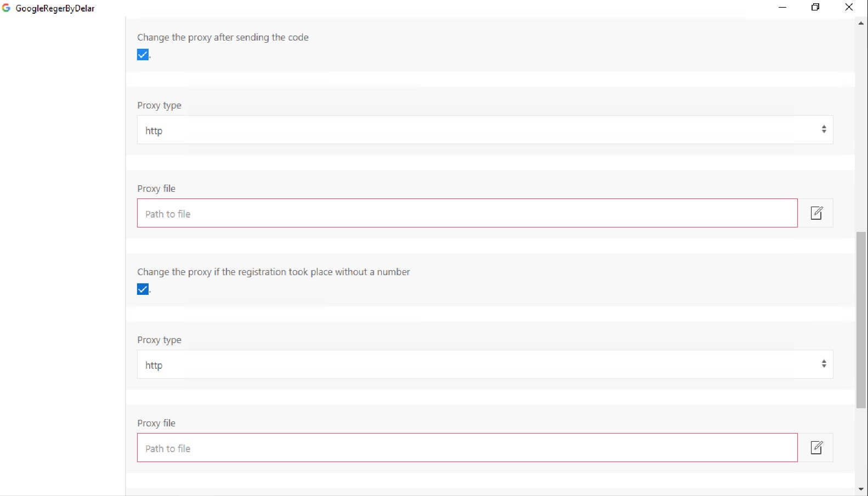Click the vertical scrollbar thumb
Viewport: 868px width, 496px height.
(861, 320)
